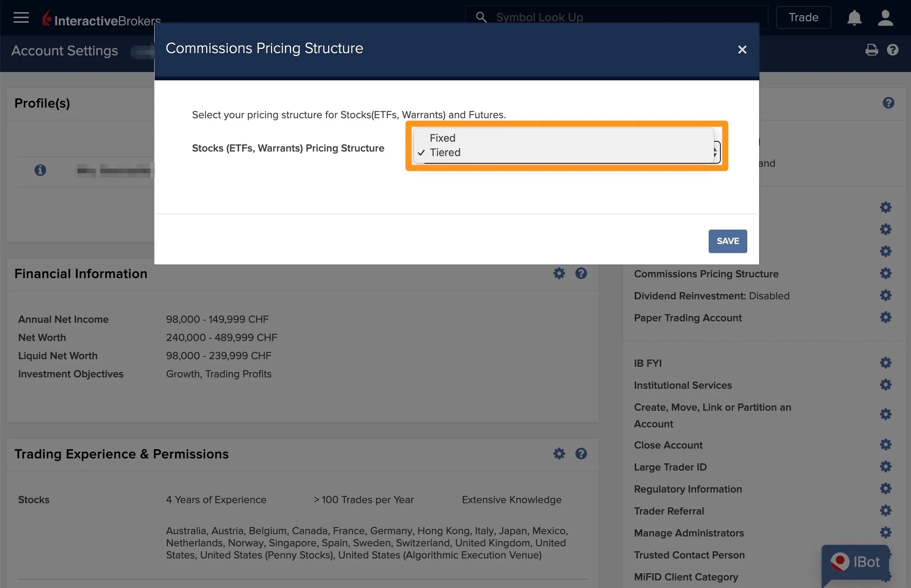Close the Commissions Pricing Structure dialog

[742, 50]
